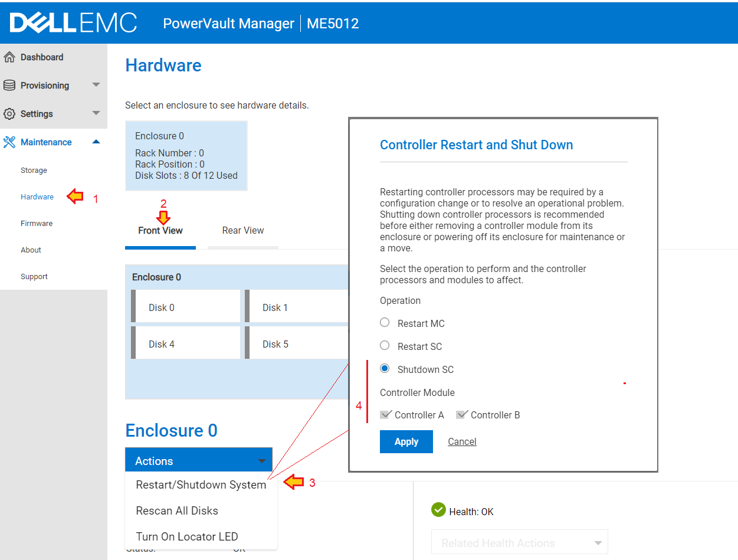
Task: Click the green Health OK checkmark icon
Action: click(x=438, y=509)
